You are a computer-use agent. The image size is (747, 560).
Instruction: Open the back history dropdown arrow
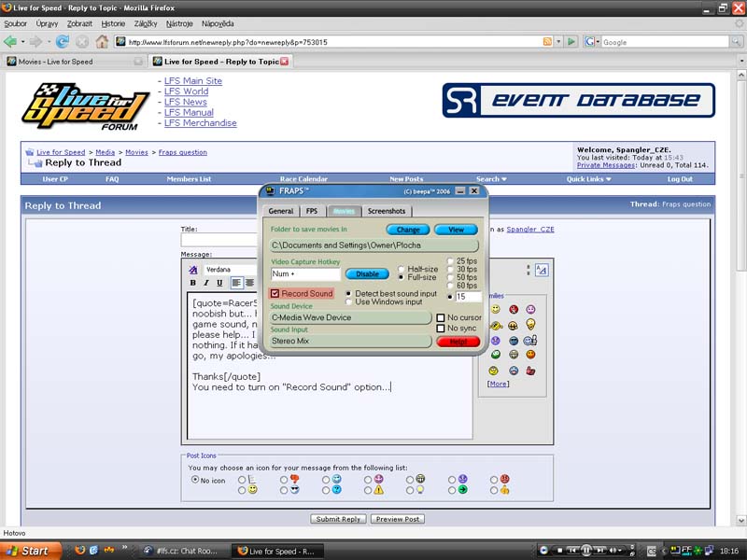[22, 42]
